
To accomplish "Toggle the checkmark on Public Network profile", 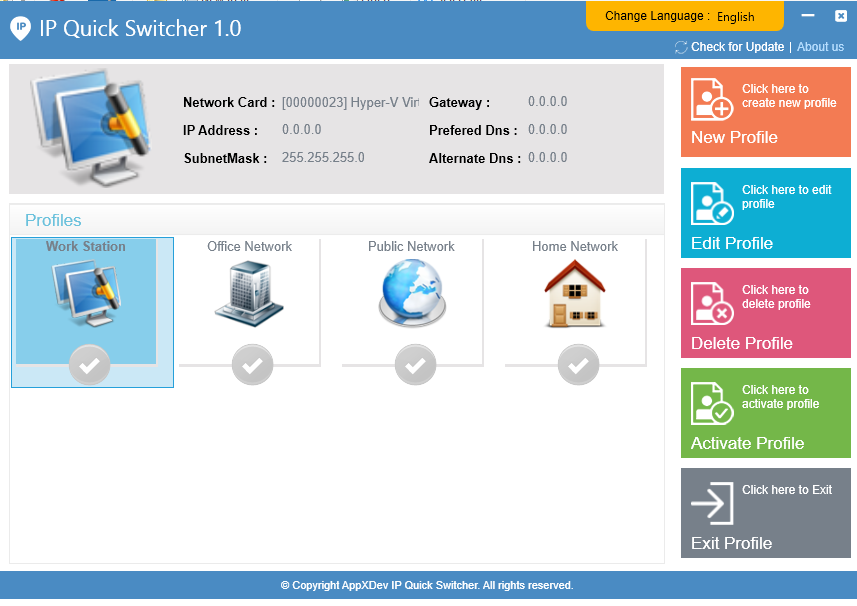I will tap(415, 365).
